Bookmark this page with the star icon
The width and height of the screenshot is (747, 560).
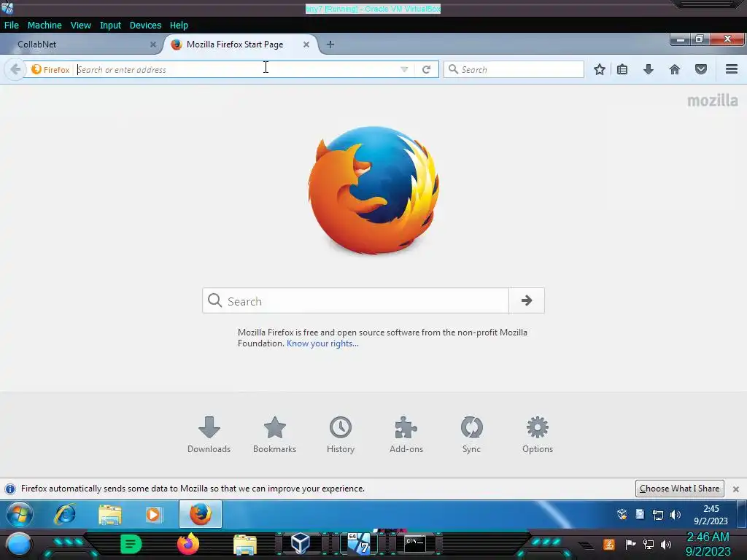600,69
